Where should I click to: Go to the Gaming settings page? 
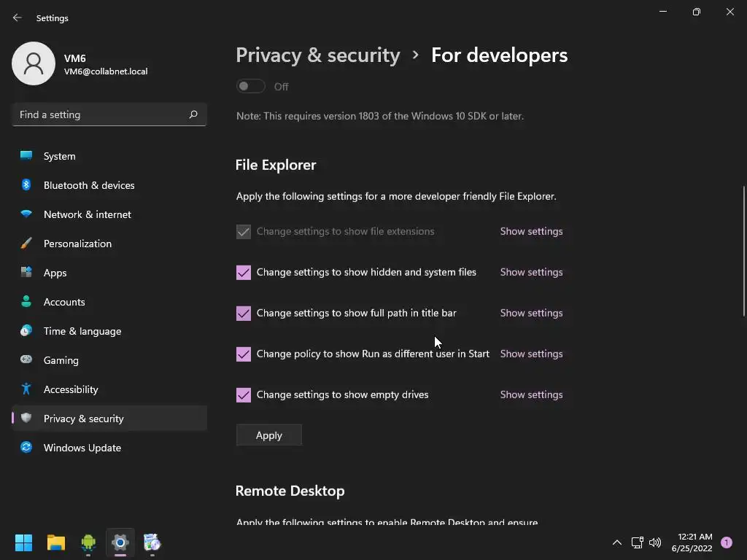(x=61, y=360)
